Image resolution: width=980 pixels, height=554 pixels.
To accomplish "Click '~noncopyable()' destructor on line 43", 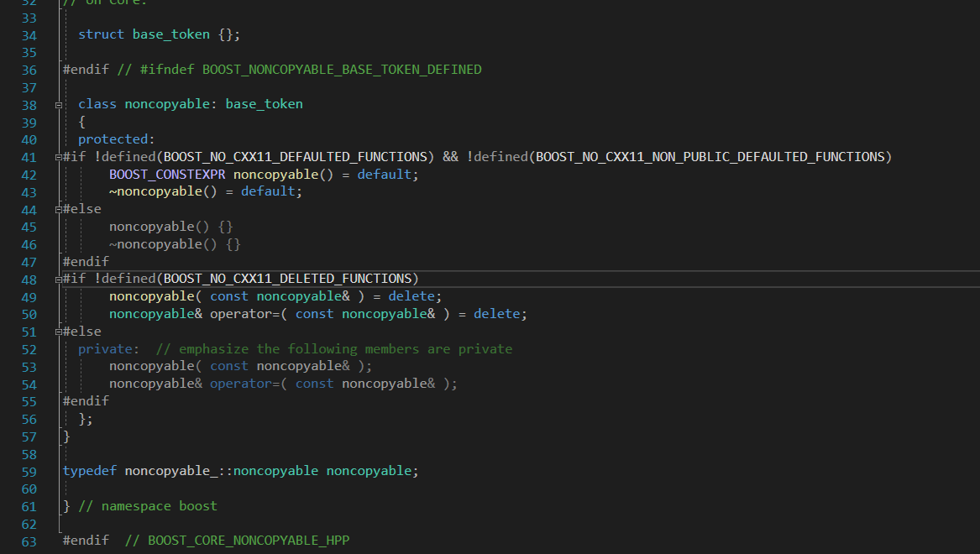I will click(x=163, y=191).
